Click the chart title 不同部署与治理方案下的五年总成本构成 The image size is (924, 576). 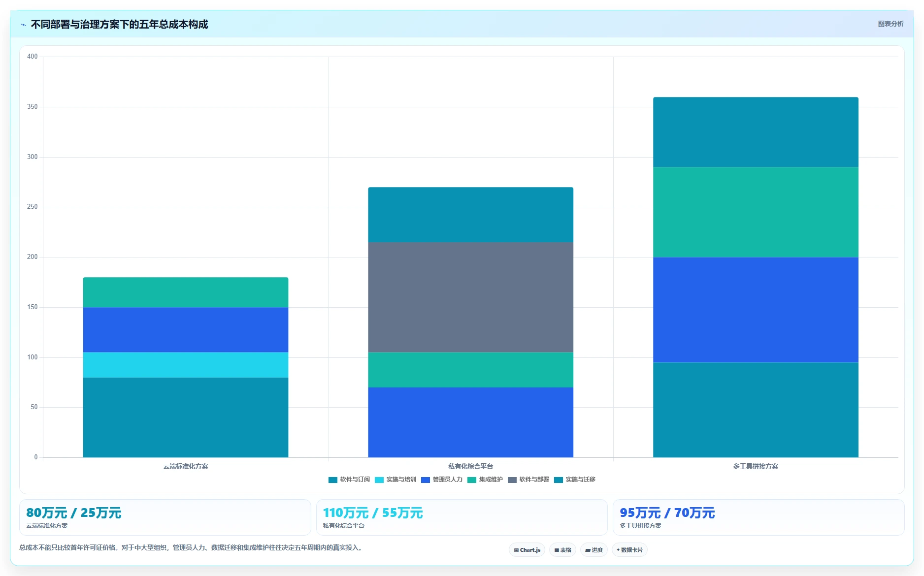pos(119,24)
